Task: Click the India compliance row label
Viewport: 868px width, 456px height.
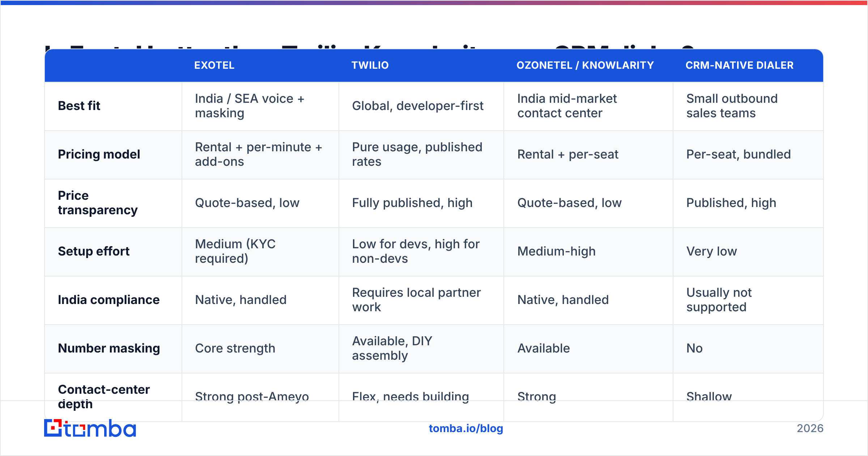Action: 109,300
